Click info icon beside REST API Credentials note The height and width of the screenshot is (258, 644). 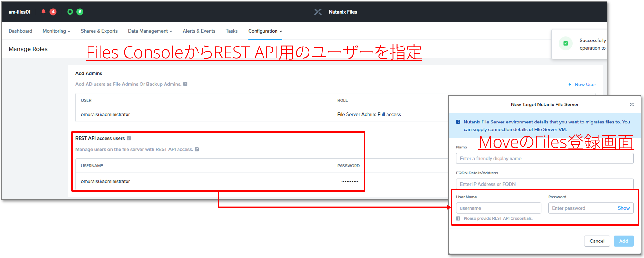[x=458, y=218]
